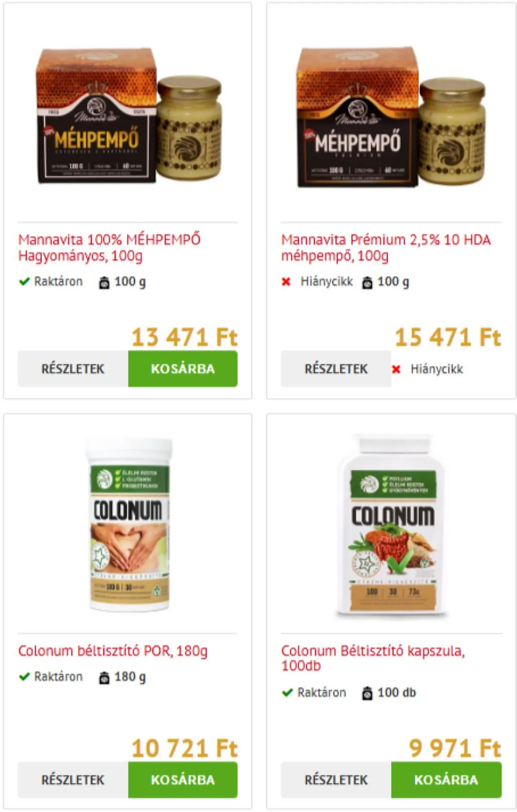Image resolution: width=517 pixels, height=812 pixels.
Task: Open the Mannavita 100% MÉHPEMPŐ Hagyományos title link
Action: pyautogui.click(x=110, y=248)
